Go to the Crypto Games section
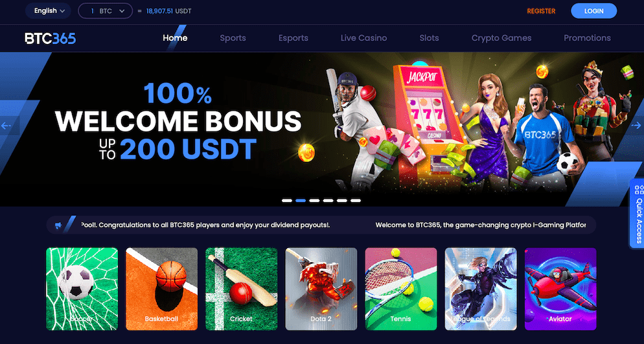Viewport: 644px width, 344px height. coord(501,38)
